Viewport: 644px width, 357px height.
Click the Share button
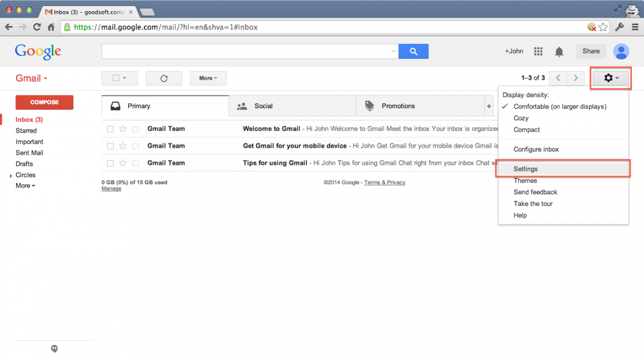pyautogui.click(x=591, y=51)
